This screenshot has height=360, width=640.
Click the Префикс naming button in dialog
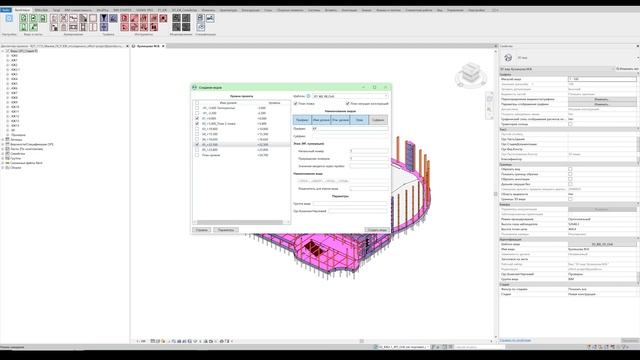(302, 120)
